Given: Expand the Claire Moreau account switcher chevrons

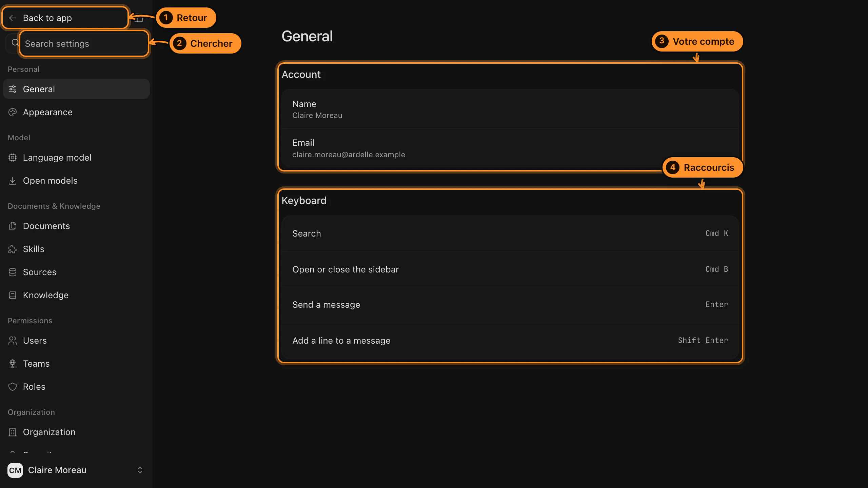Looking at the screenshot, I should point(140,470).
